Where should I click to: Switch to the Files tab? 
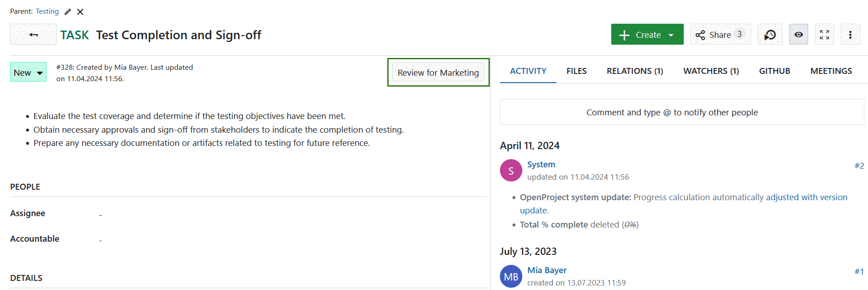point(577,71)
